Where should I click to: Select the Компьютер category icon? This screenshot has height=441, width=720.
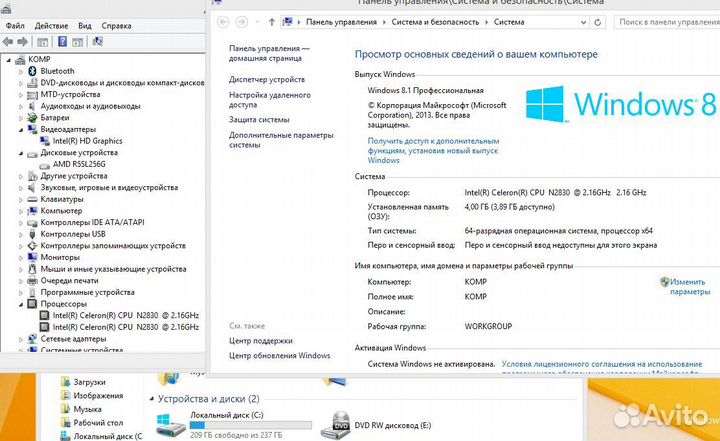[x=32, y=211]
